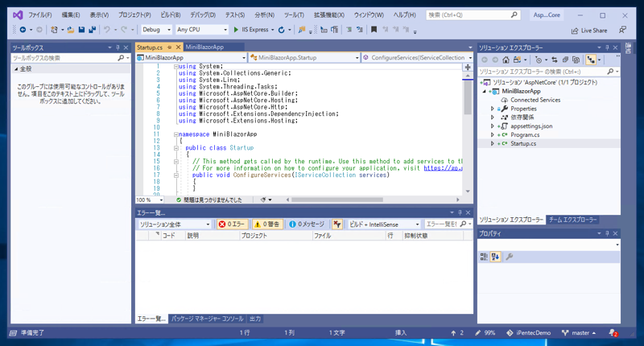Toggle the 0 Warnings filter button

[x=267, y=224]
